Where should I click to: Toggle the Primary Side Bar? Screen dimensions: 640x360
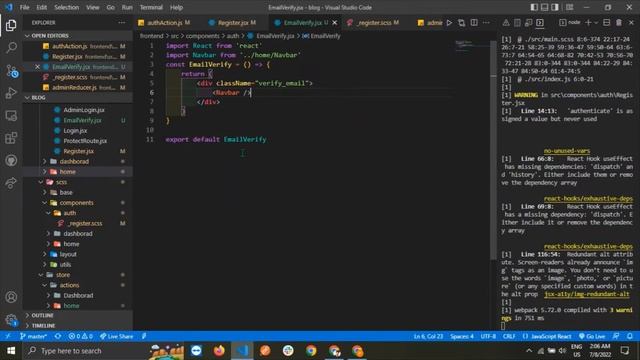(x=534, y=7)
